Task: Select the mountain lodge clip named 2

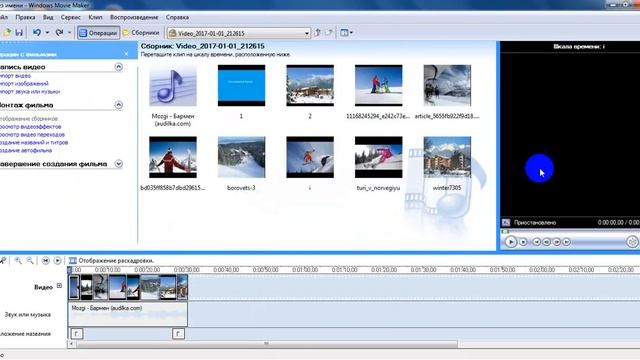Action: pos(310,85)
